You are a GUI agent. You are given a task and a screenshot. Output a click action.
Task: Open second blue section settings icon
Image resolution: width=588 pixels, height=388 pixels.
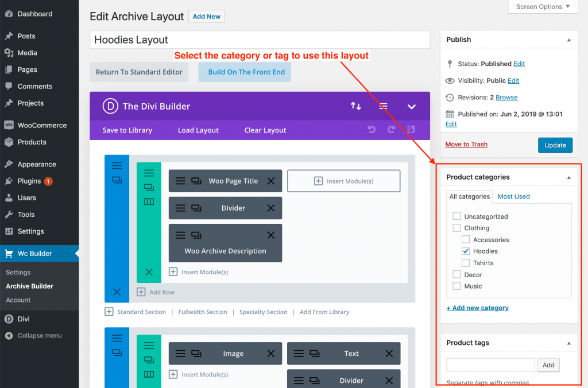117,337
